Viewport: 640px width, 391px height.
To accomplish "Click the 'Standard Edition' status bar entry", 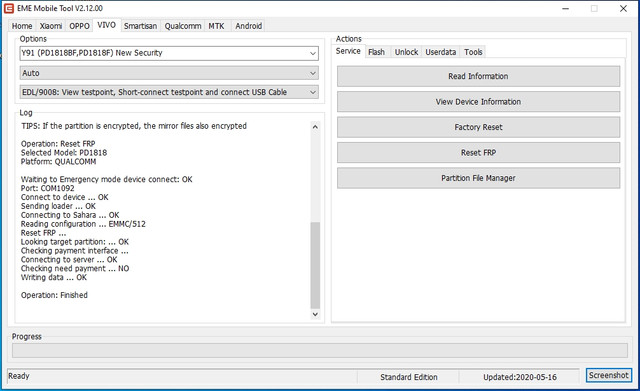I will point(409,377).
